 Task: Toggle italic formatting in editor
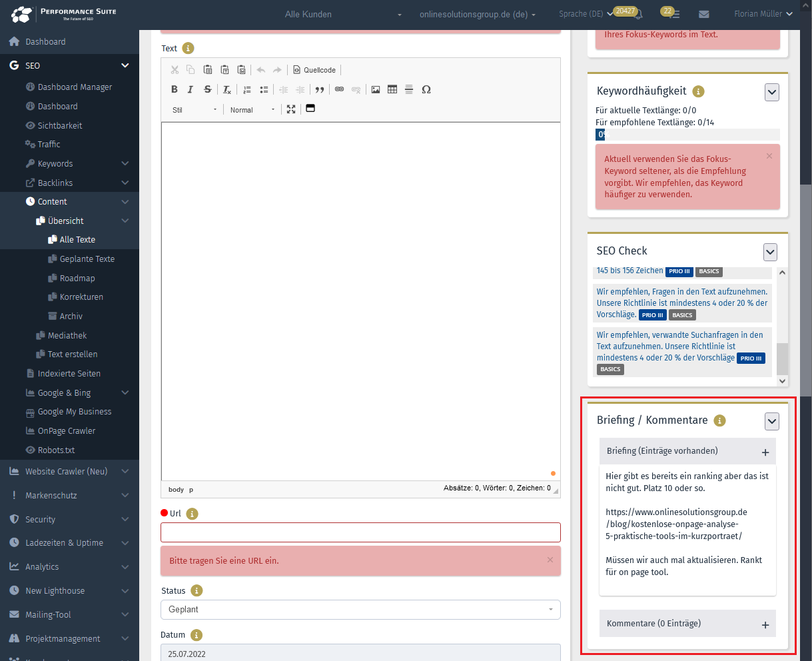point(191,89)
